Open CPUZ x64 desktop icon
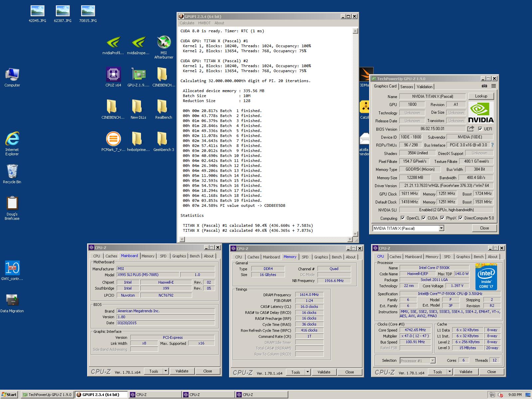 [113, 77]
